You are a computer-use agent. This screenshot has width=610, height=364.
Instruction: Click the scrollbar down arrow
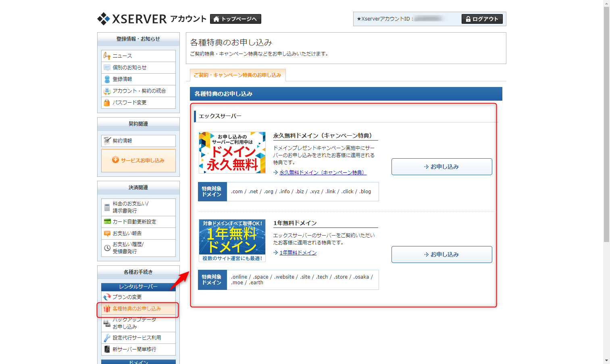[606, 360]
